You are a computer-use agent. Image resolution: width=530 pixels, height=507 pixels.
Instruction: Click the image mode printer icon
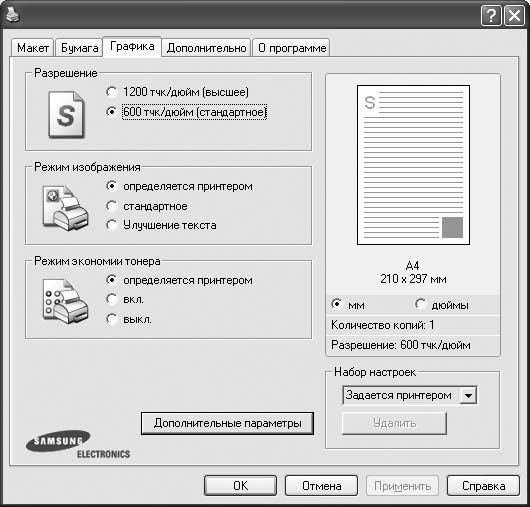click(x=65, y=208)
